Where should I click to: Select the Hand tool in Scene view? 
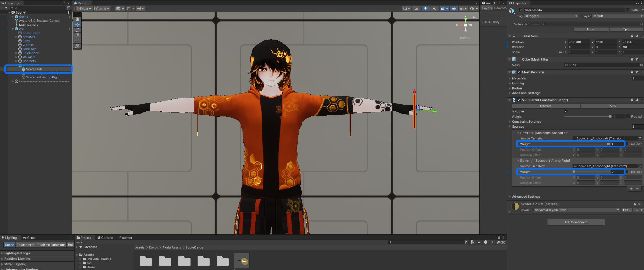(x=77, y=19)
